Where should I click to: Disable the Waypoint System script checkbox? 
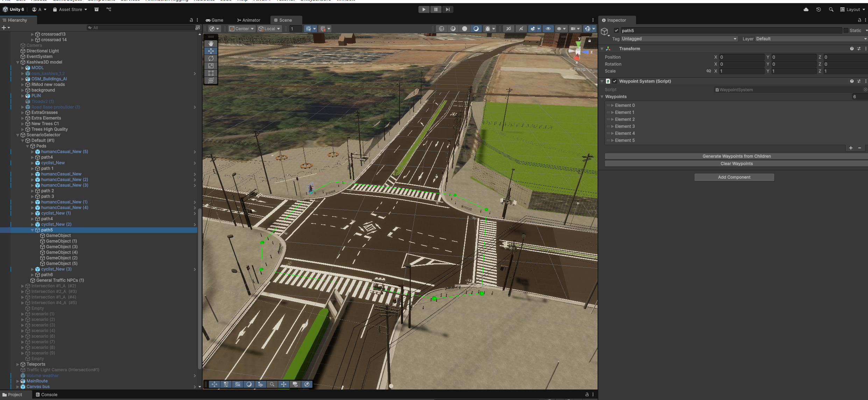pyautogui.click(x=615, y=81)
